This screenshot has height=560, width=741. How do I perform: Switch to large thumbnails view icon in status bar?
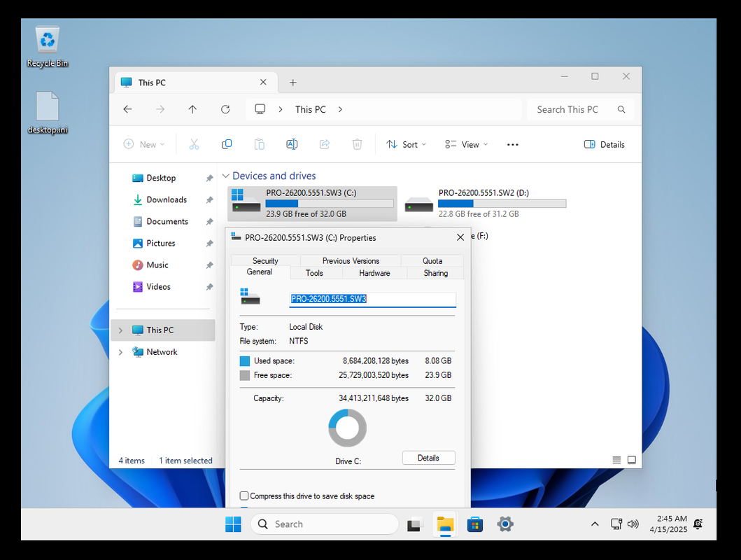point(632,460)
